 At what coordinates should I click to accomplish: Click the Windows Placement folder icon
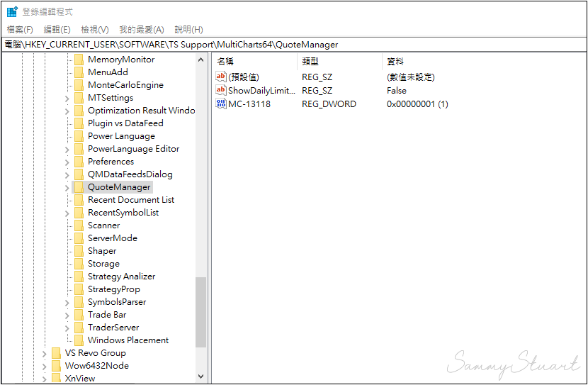[79, 340]
